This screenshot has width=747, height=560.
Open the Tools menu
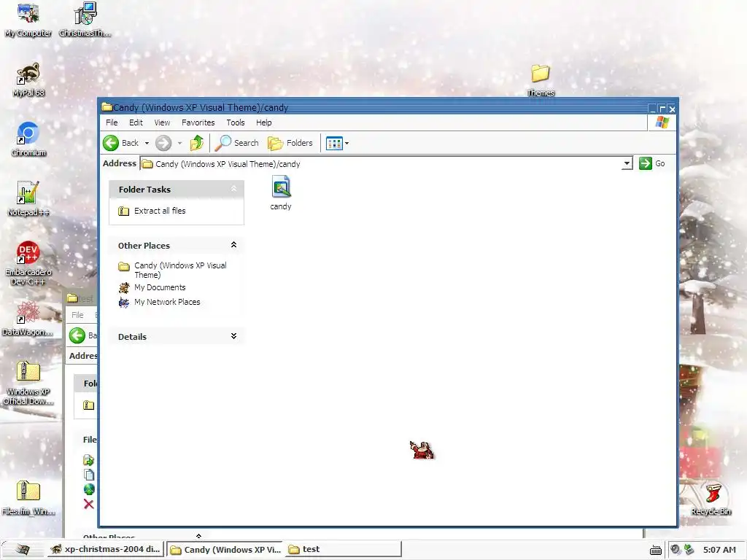(x=236, y=122)
